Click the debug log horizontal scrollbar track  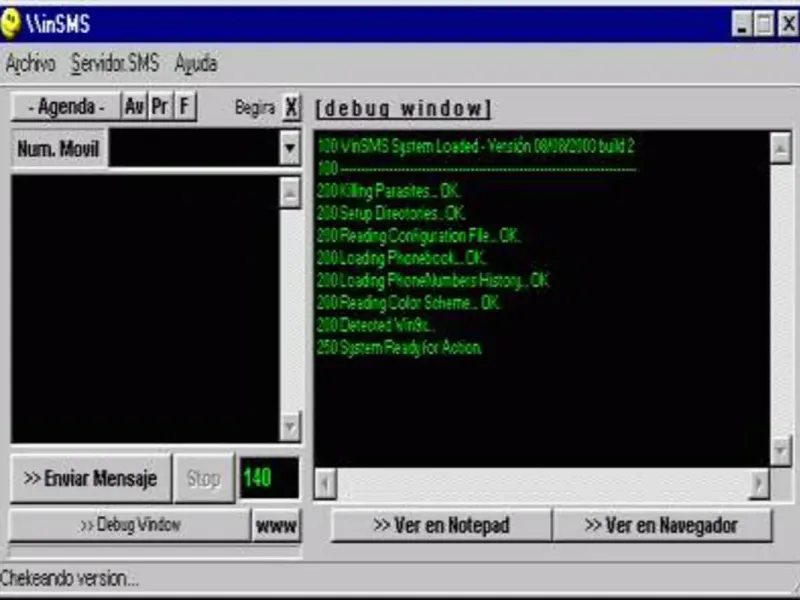click(x=542, y=483)
